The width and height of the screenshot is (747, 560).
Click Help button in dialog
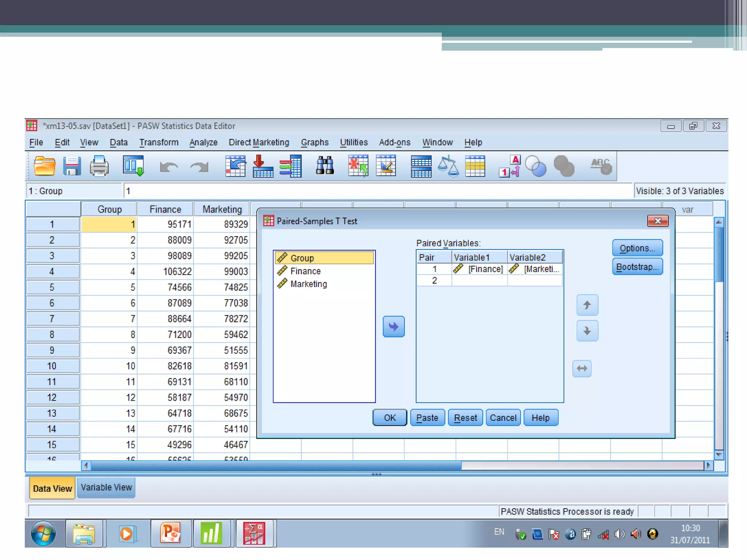(x=541, y=417)
